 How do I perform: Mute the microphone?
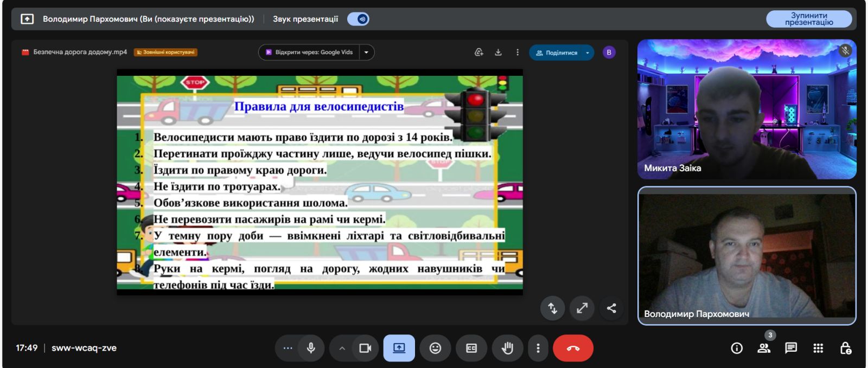pos(311,348)
